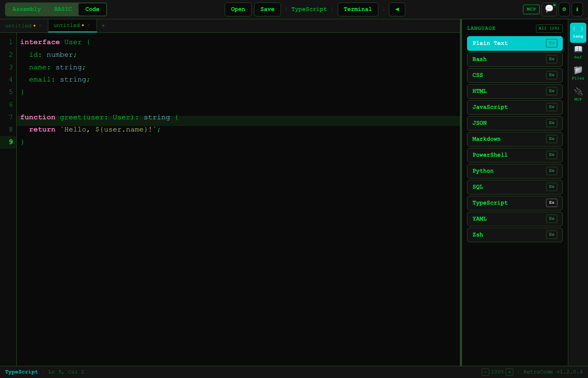588x378 pixels.
Task: Click the TypeScript language indicator in the status bar
Action: tap(21, 372)
